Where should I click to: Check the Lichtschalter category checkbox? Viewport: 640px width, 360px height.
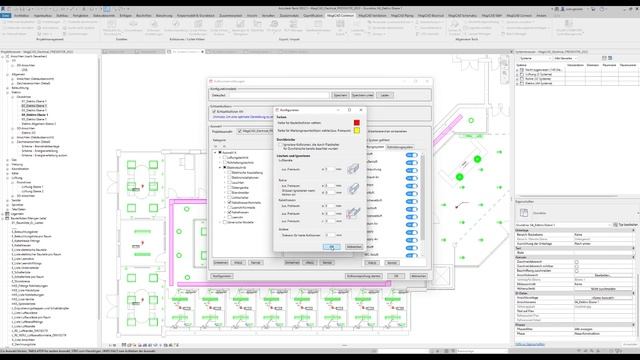[x=230, y=198]
